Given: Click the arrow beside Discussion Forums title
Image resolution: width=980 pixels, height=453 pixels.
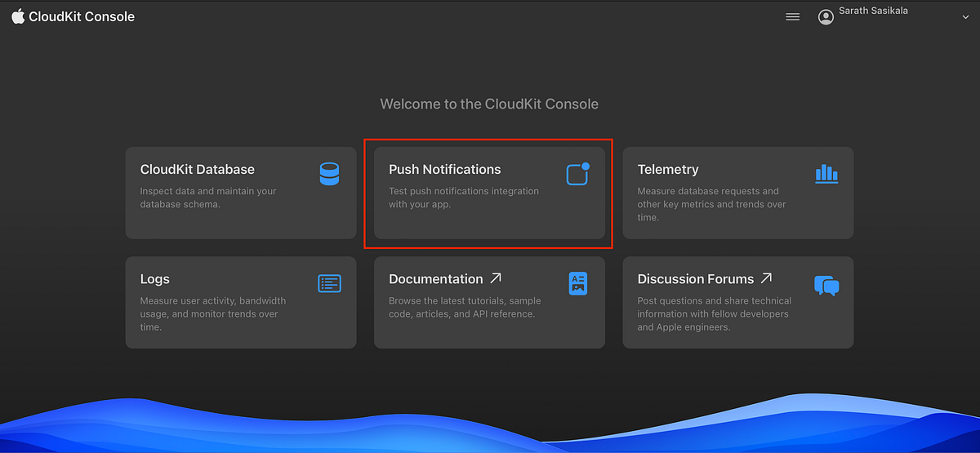Looking at the screenshot, I should point(765,278).
